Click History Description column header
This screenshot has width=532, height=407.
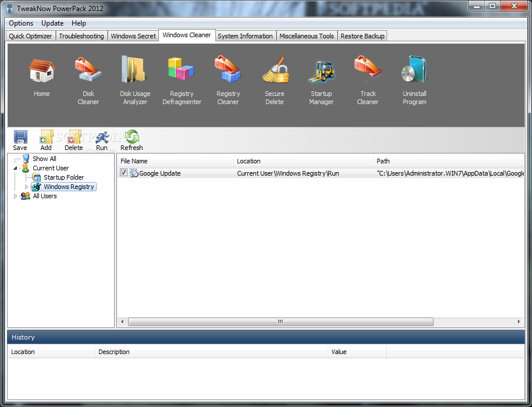pyautogui.click(x=212, y=352)
